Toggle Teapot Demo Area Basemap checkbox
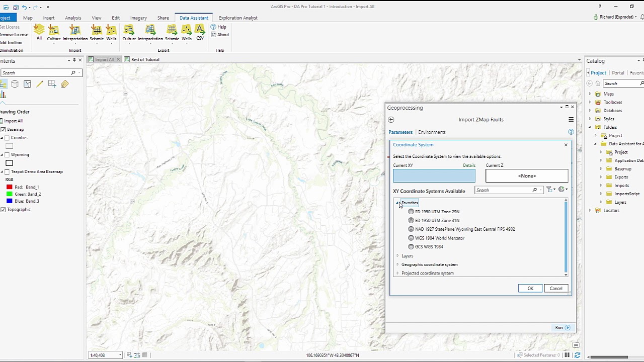Viewport: 644px width, 362px height. 7,171
